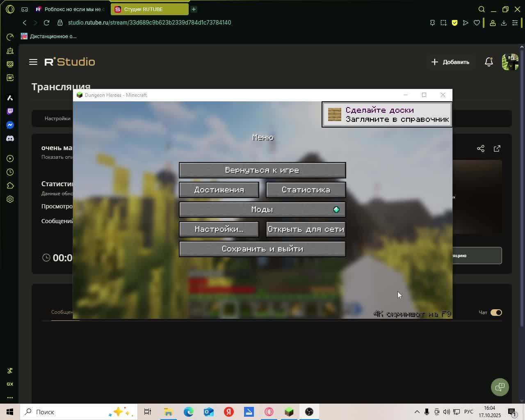Click the taskbar volume speaker icon

[x=446, y=412]
